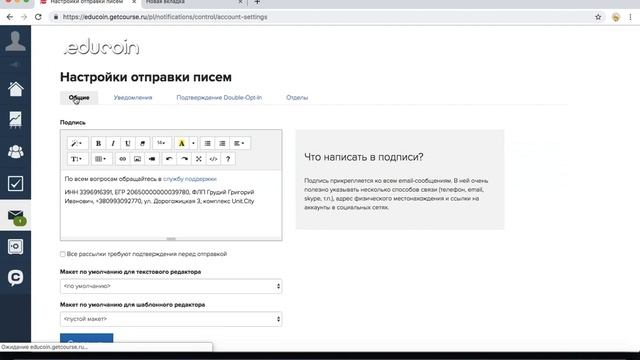This screenshot has width=640, height=360.
Task: Open the paragraph alignment dropdown
Action: pos(240,143)
